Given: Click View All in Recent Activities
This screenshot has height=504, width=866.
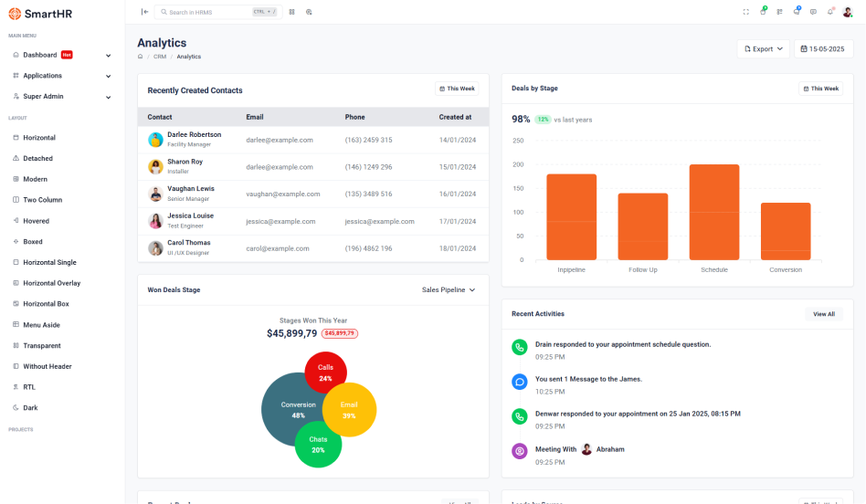Looking at the screenshot, I should (823, 314).
